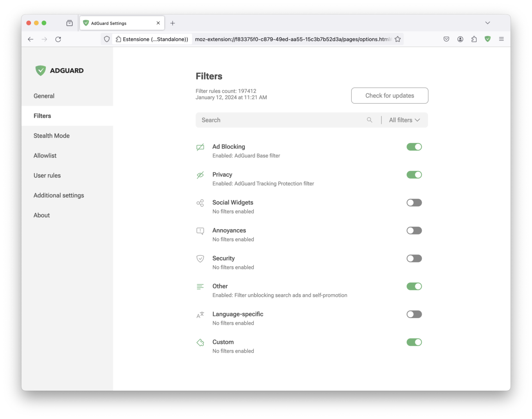Click the Language-specific translate icon
This screenshot has width=532, height=419.
[x=200, y=314]
